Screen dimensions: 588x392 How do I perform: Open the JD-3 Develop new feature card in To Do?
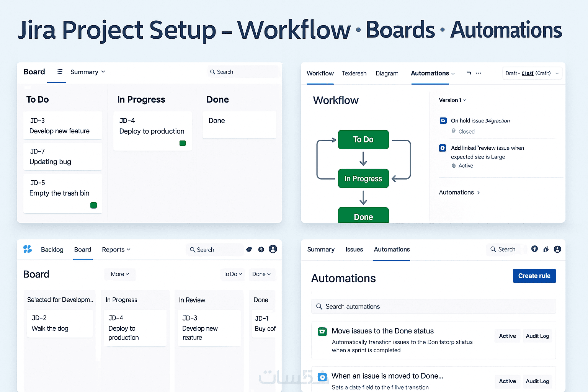point(63,126)
